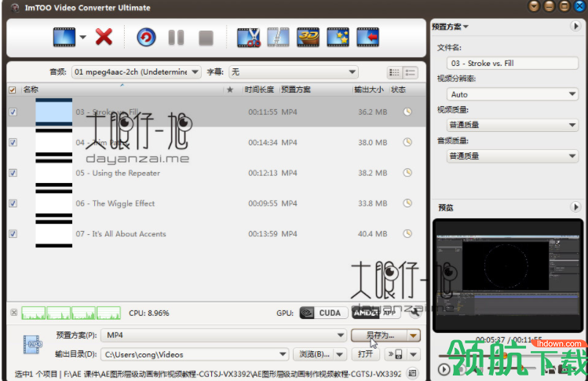Viewport: 588px width, 381px height.
Task: Toggle CUDA GPU acceleration
Action: click(x=323, y=313)
